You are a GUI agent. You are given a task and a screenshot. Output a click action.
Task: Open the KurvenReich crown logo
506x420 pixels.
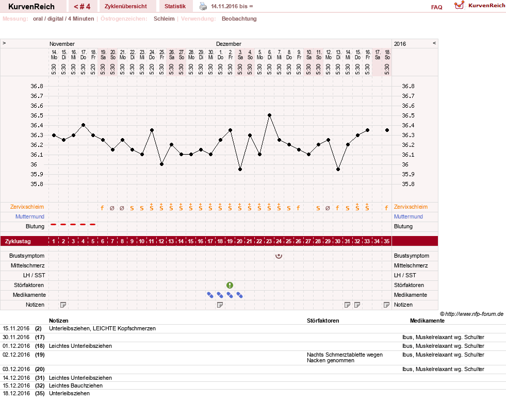[x=459, y=5]
